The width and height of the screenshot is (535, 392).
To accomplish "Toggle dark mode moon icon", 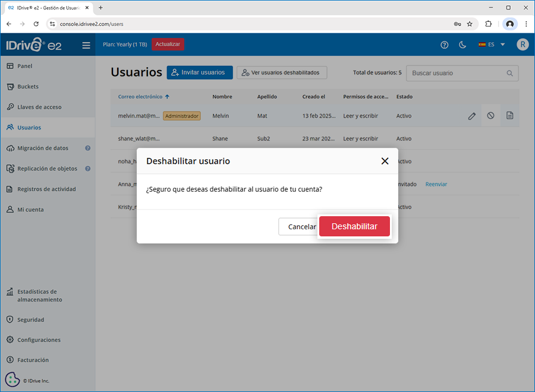I will pyautogui.click(x=462, y=45).
